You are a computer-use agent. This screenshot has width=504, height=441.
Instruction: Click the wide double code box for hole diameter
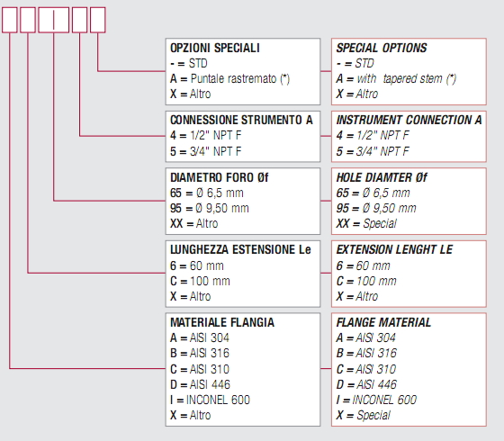tap(54, 20)
